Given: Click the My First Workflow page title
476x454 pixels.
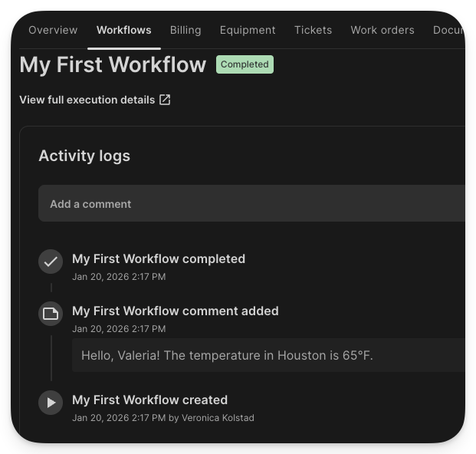Looking at the screenshot, I should 113,64.
